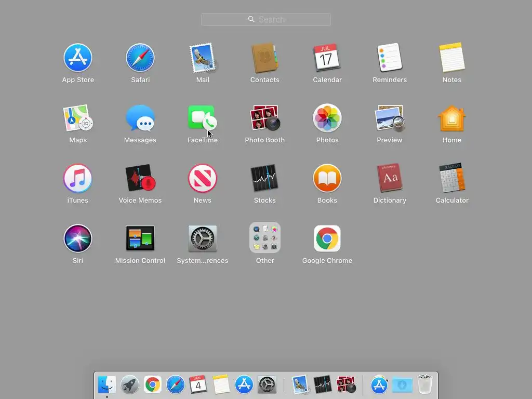Open Photo Booth from the Launchpad grid
This screenshot has height=399, width=532.
264,118
